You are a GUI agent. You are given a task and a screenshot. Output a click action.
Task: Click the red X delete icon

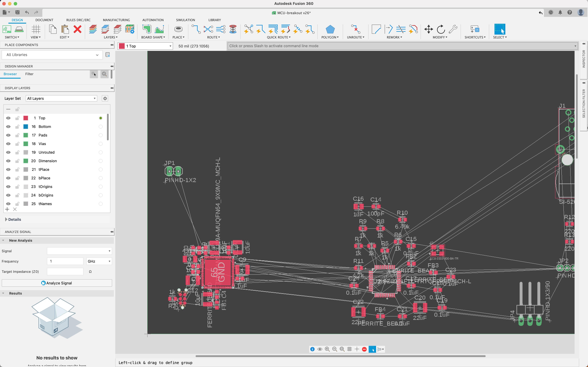78,29
